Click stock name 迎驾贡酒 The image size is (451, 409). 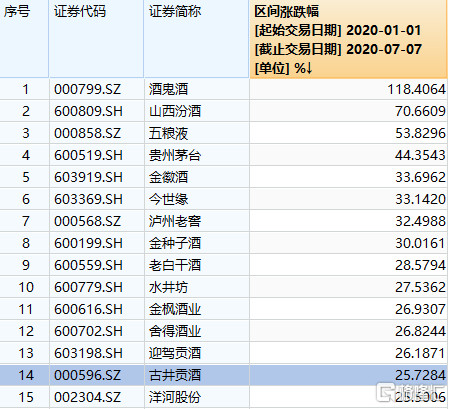tap(175, 353)
